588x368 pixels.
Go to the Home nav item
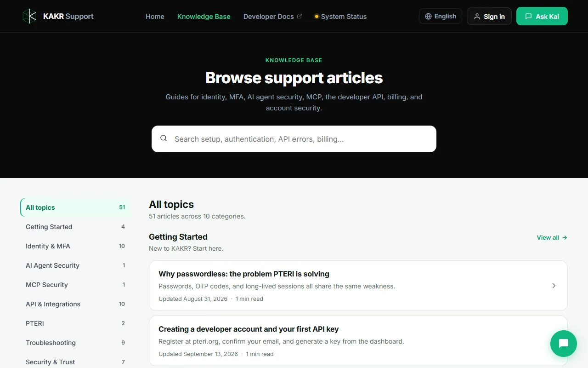coord(155,17)
